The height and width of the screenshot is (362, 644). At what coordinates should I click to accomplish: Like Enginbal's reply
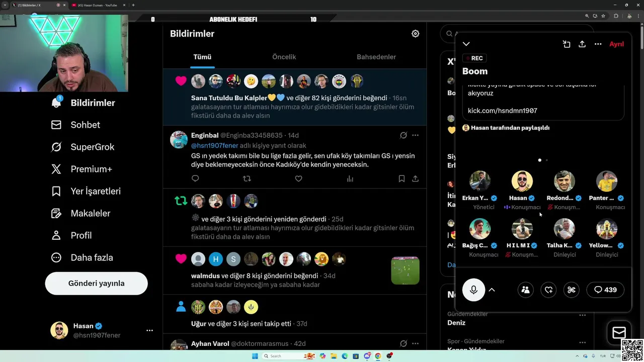[x=298, y=178]
